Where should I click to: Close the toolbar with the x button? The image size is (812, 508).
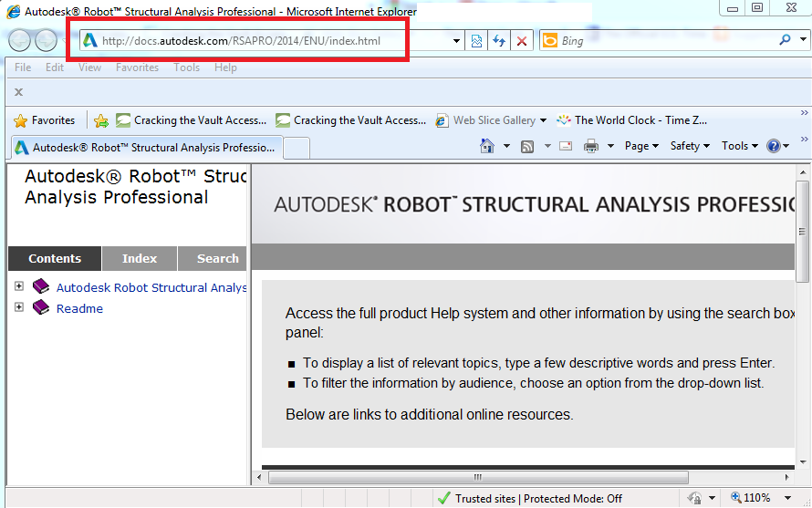coord(18,92)
